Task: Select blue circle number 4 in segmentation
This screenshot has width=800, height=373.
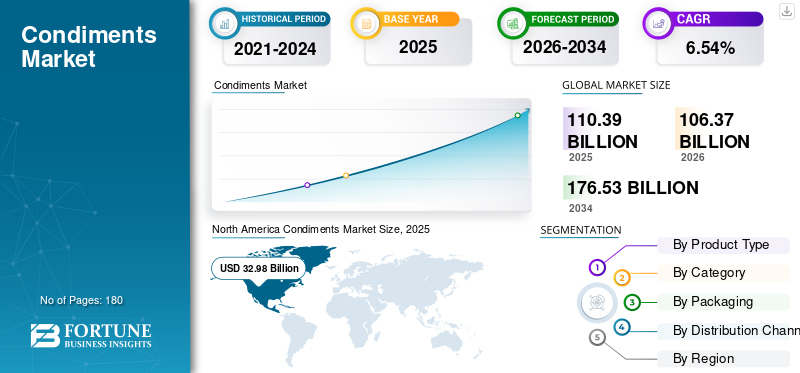Action: click(x=621, y=327)
